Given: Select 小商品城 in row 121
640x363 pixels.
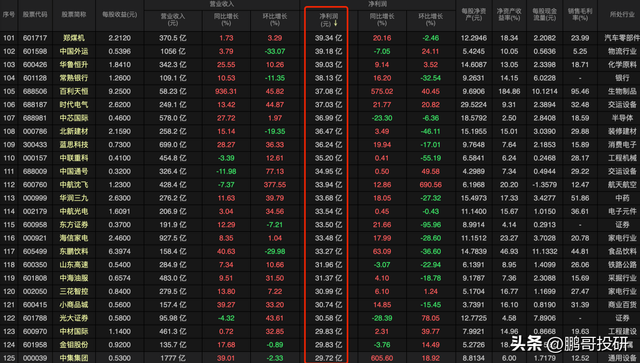Looking at the screenshot, I should pyautogui.click(x=74, y=305).
